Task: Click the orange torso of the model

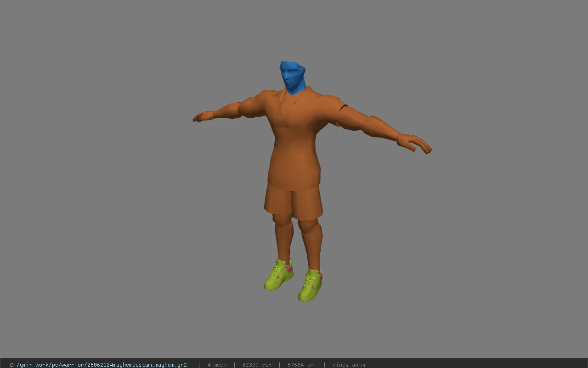Action: pos(294,138)
